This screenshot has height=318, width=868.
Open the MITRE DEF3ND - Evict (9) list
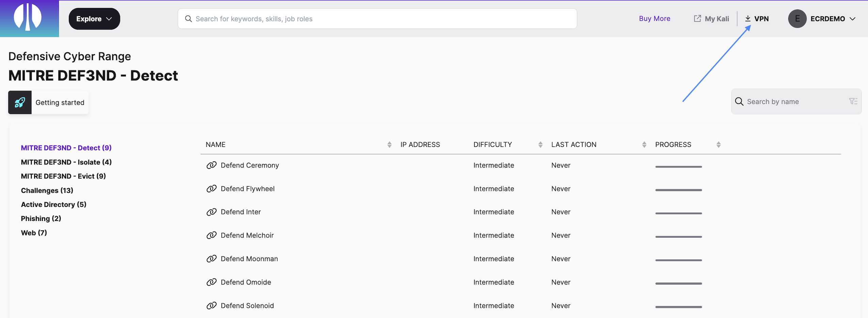coord(63,176)
